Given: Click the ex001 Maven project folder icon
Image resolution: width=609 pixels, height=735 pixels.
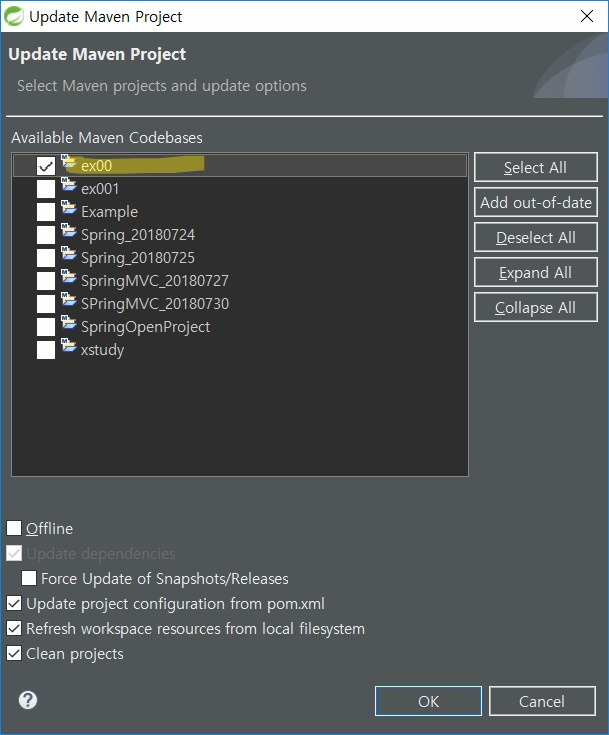Looking at the screenshot, I should (x=68, y=185).
